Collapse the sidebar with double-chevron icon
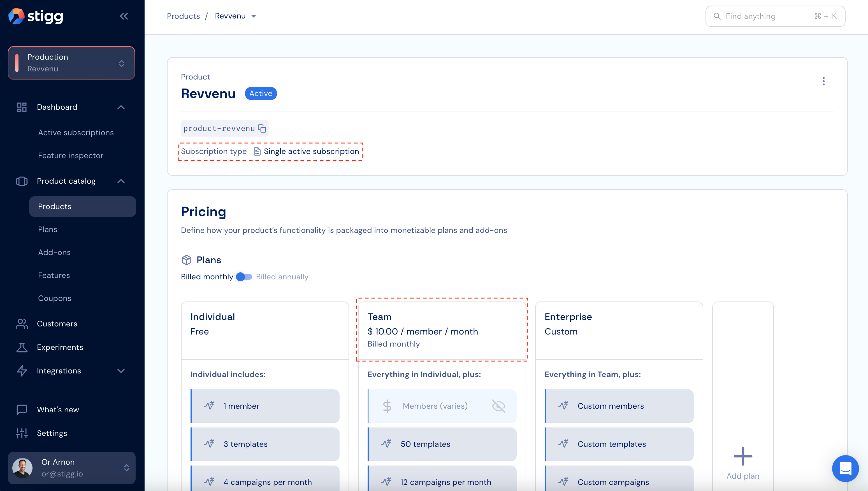This screenshot has width=868, height=491. tap(124, 16)
